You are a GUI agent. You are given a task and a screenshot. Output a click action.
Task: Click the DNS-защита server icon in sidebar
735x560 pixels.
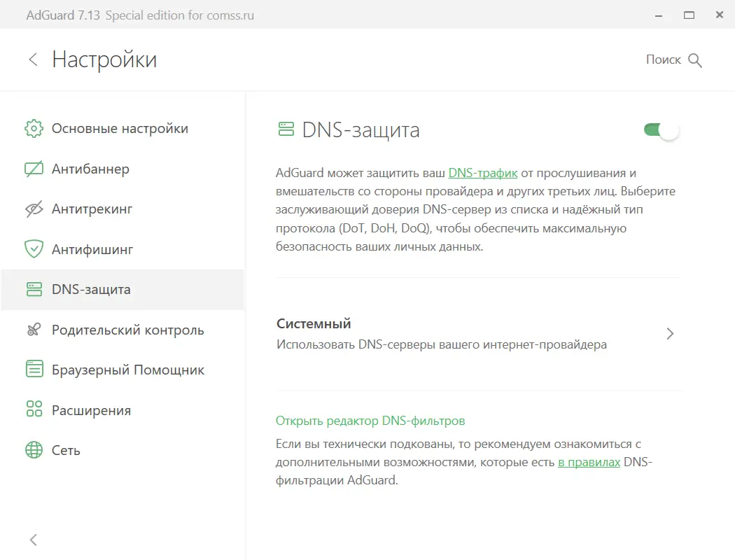coord(34,289)
